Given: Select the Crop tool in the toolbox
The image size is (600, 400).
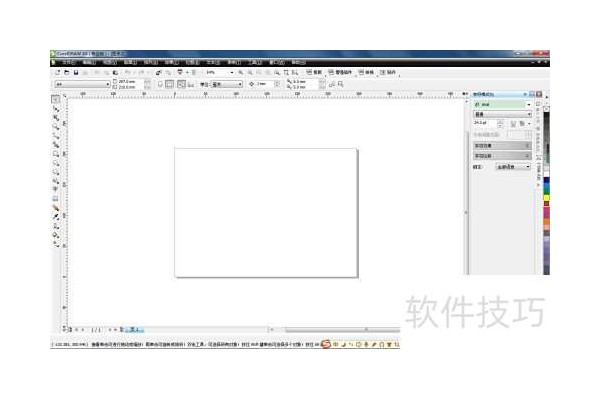Looking at the screenshot, I should (x=55, y=118).
